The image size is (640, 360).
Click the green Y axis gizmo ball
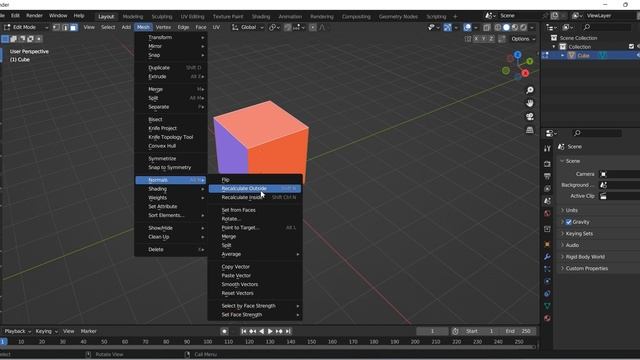(x=529, y=61)
